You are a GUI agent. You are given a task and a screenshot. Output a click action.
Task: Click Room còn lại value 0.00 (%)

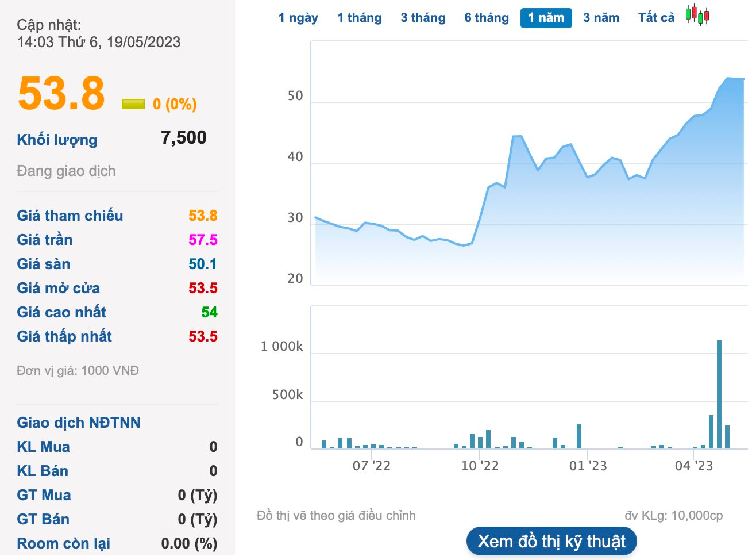[189, 543]
